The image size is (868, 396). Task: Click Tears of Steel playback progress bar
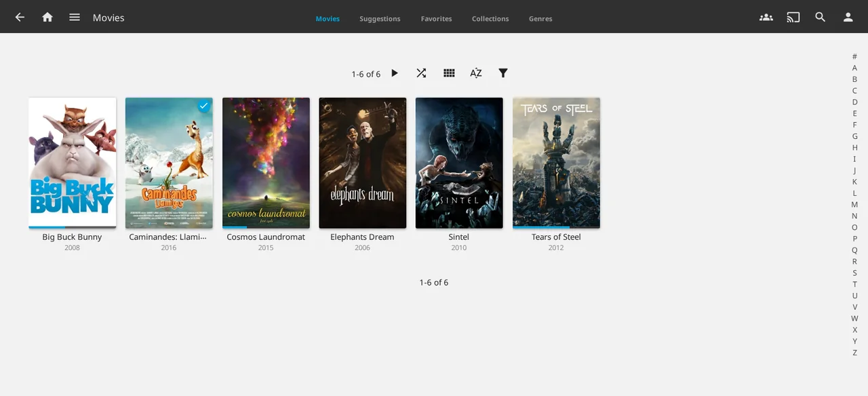[x=556, y=227]
